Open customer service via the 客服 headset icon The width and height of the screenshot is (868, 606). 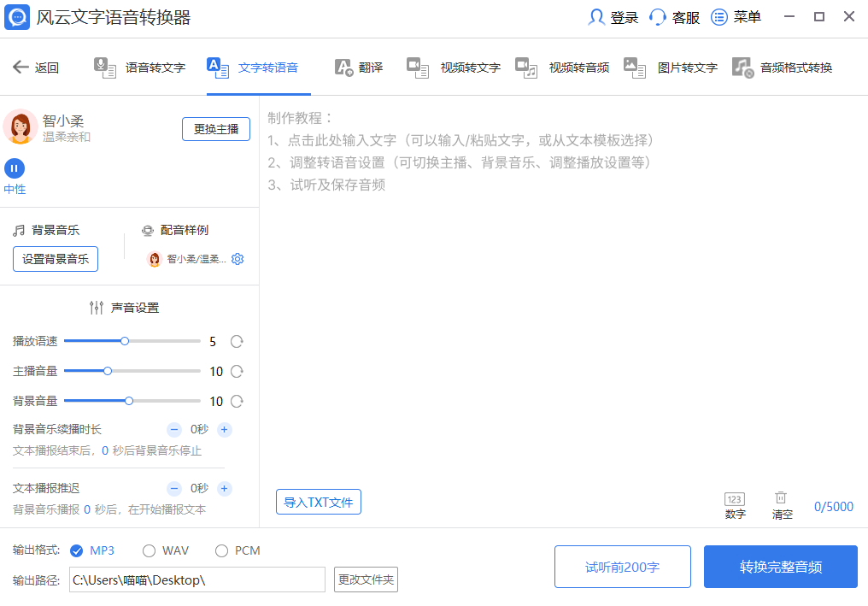coord(659,16)
